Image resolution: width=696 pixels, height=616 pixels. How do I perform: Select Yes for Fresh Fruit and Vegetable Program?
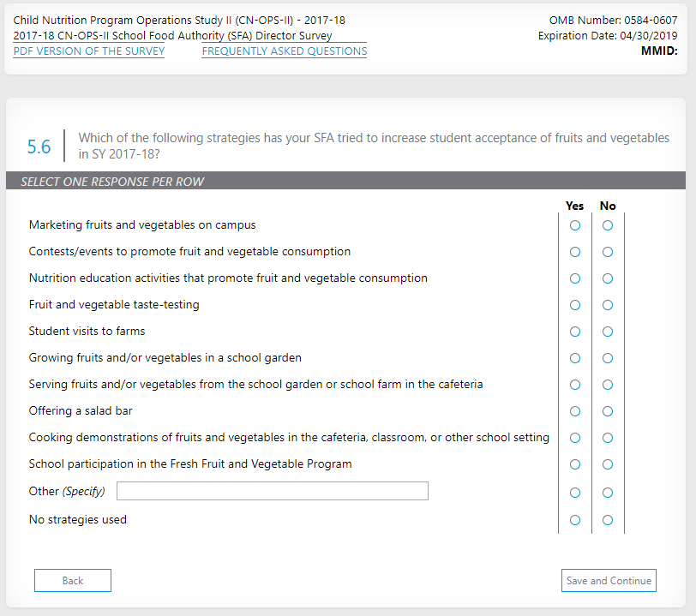[575, 464]
